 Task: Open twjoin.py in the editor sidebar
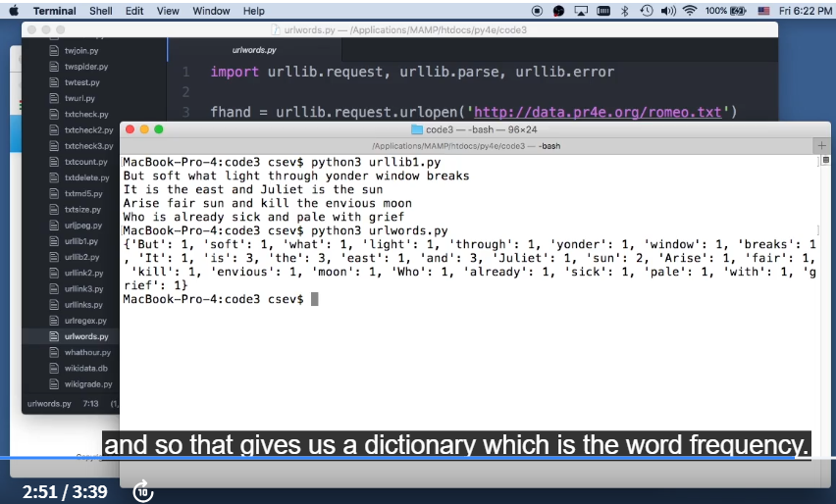tap(81, 51)
